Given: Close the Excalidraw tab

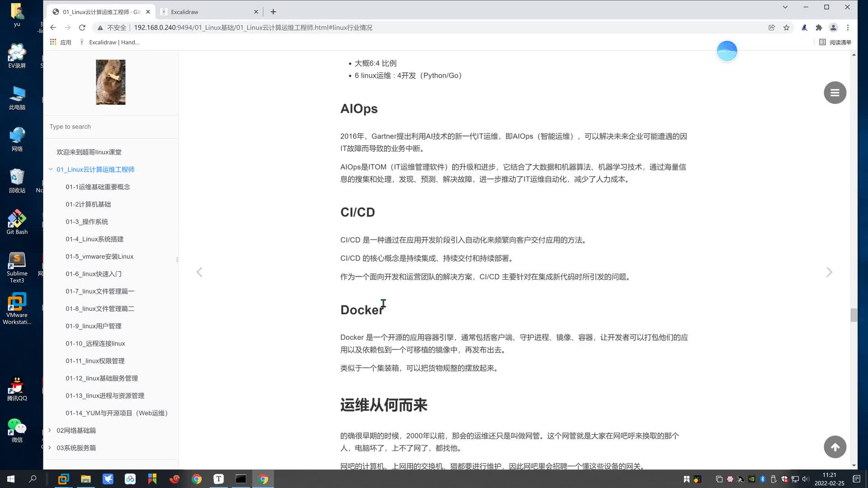Looking at the screenshot, I should (256, 12).
